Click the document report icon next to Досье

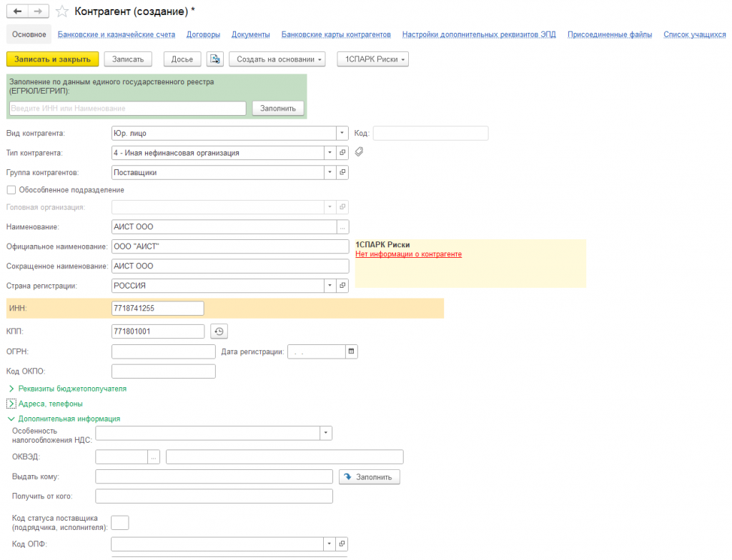tap(214, 59)
